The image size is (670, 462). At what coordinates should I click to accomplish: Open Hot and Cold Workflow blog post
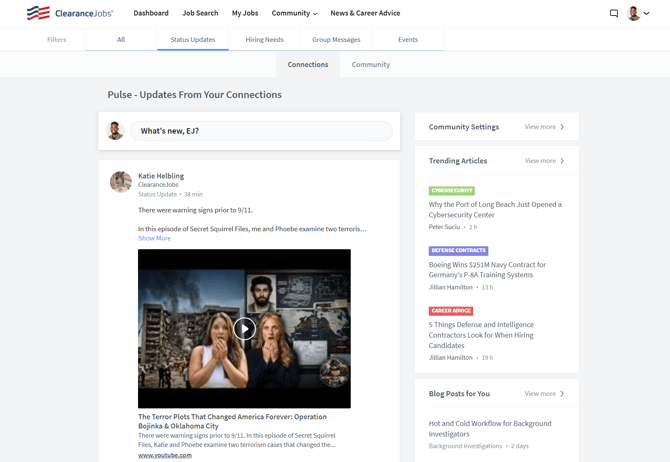pyautogui.click(x=490, y=429)
